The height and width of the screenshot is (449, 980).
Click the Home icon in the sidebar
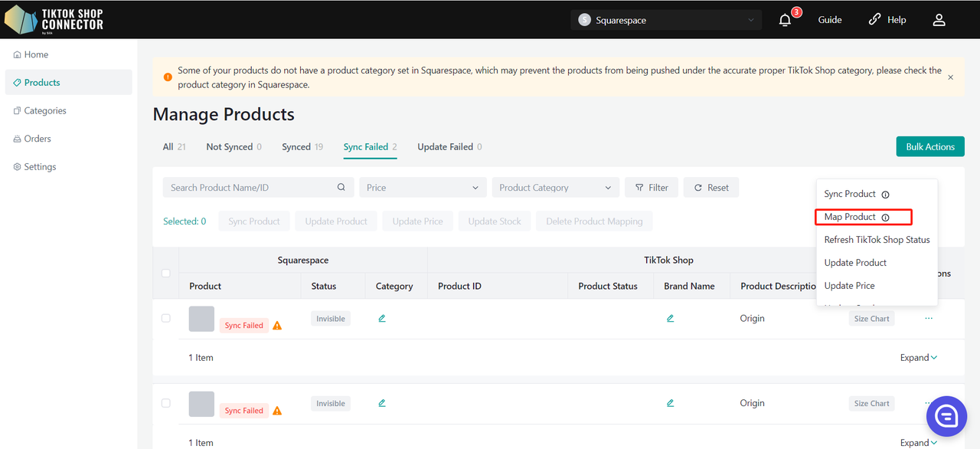point(17,54)
